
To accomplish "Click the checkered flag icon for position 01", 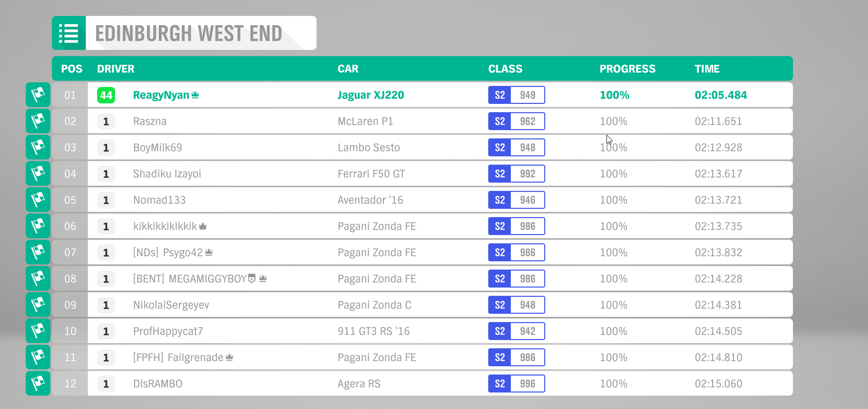I will click(x=38, y=95).
